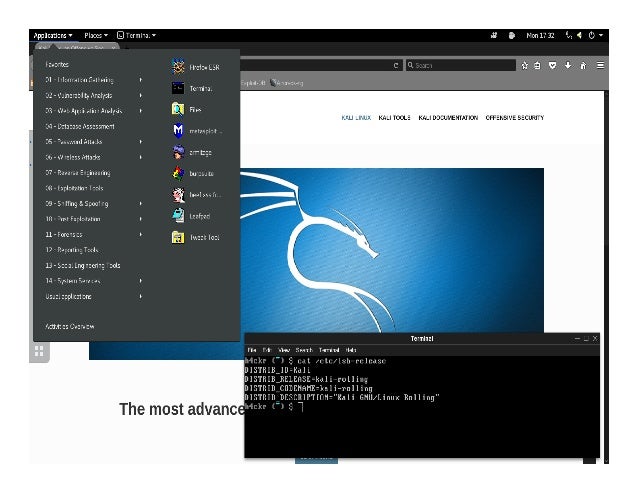Open the Firefox bookmarks list icon
Image resolution: width=638 pixels, height=493 pixels.
[537, 65]
